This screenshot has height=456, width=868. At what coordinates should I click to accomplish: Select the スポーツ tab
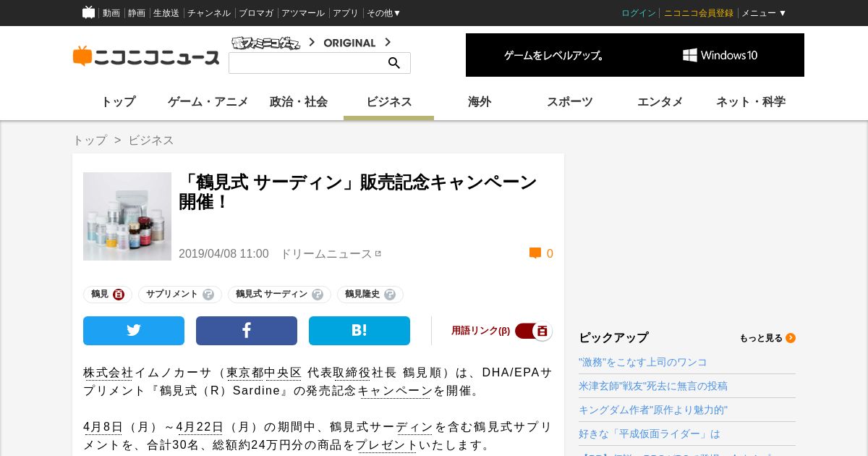tap(570, 102)
